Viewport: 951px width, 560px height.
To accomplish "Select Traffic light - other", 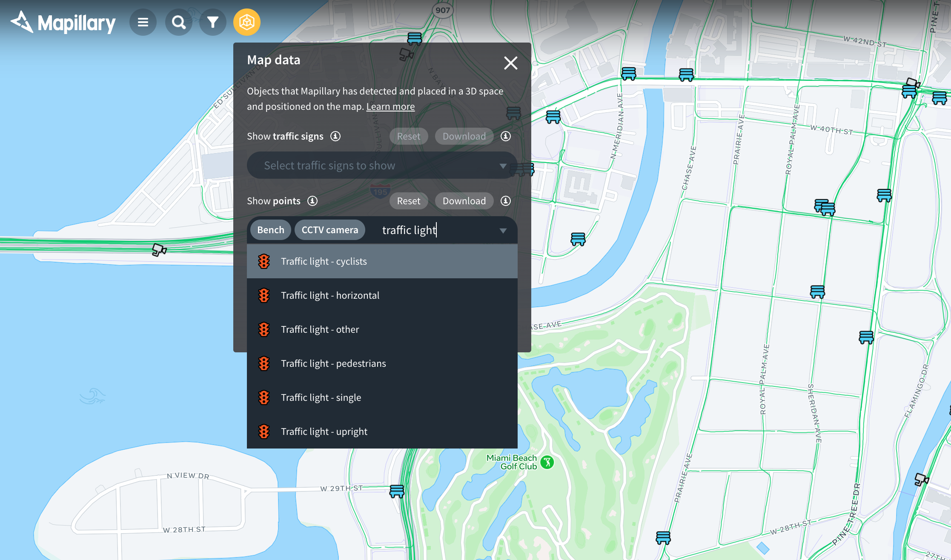I will click(382, 329).
